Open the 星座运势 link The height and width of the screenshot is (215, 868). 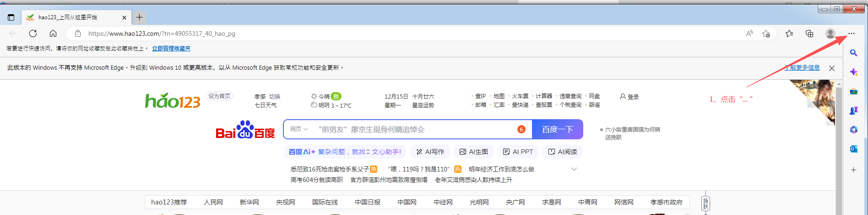click(423, 105)
